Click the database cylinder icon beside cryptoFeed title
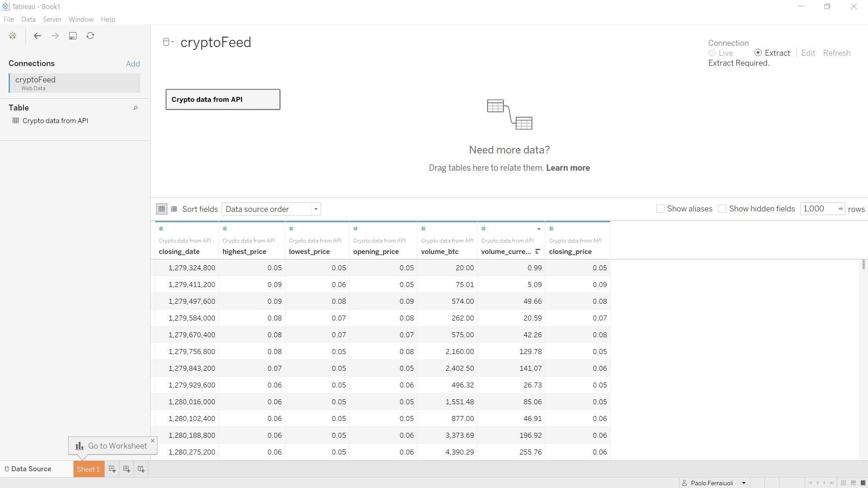This screenshot has height=488, width=868. (x=166, y=42)
